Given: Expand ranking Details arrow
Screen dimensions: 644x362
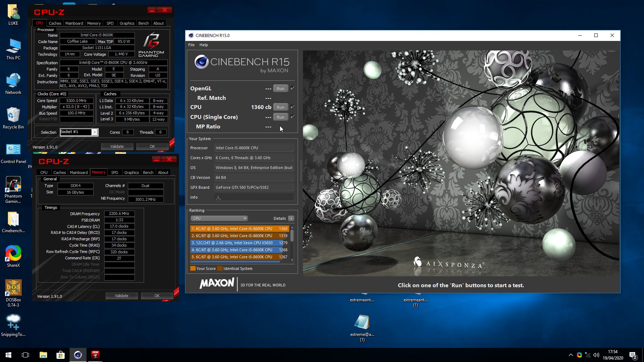Looking at the screenshot, I should 291,218.
